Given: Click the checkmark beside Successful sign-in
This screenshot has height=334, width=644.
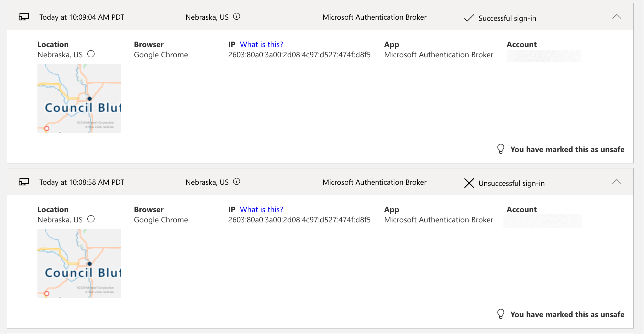Looking at the screenshot, I should tap(469, 18).
